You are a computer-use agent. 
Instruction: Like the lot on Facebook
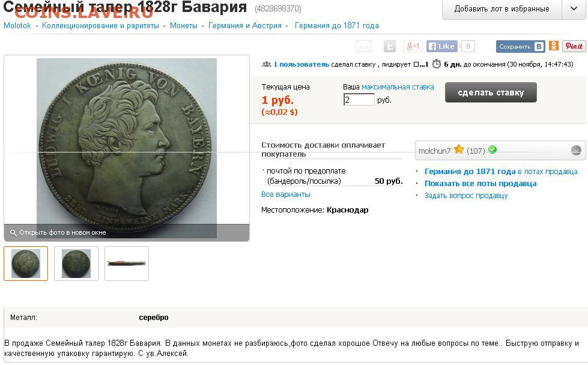point(441,46)
